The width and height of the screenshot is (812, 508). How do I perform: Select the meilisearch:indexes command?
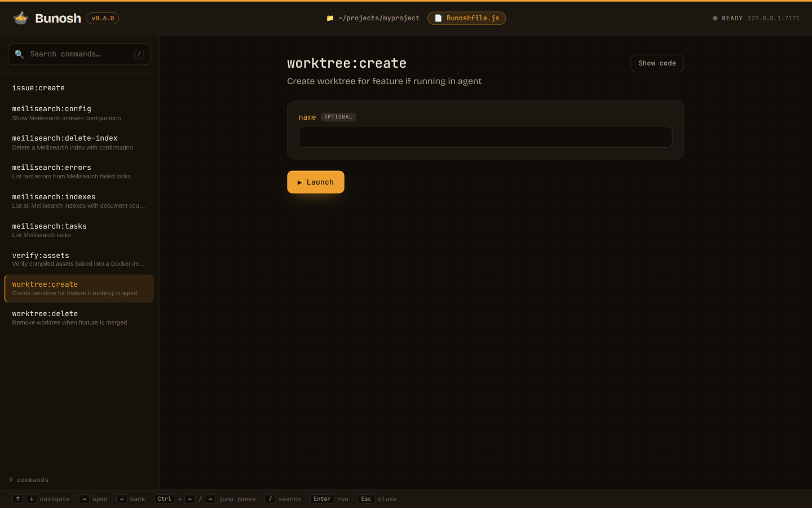(x=79, y=201)
